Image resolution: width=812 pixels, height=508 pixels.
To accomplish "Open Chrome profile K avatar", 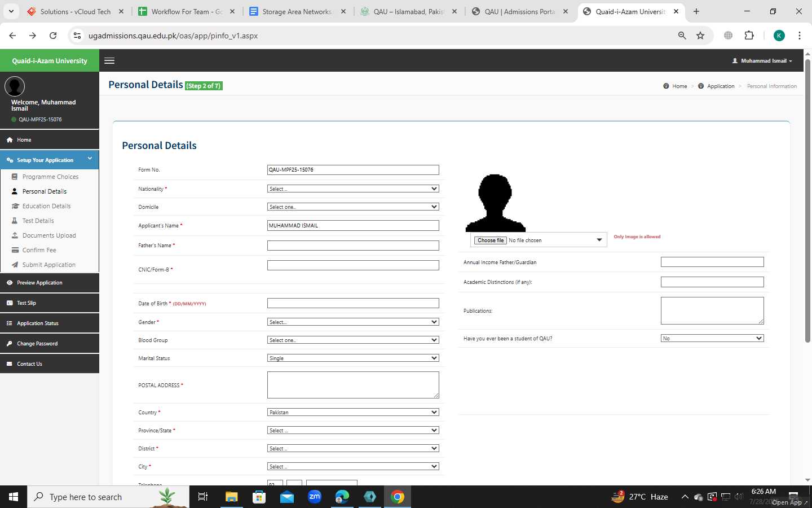I will pos(779,36).
